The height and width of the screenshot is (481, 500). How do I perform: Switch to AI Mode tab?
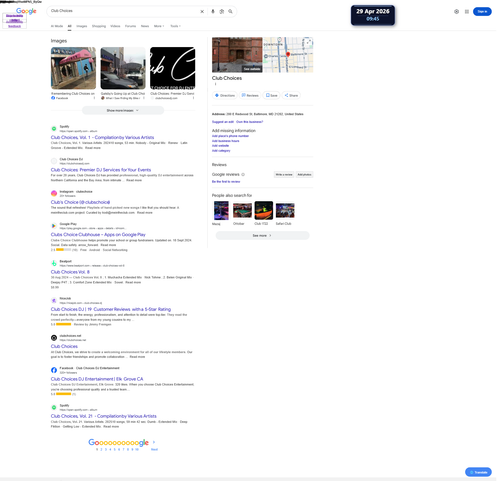click(x=57, y=26)
